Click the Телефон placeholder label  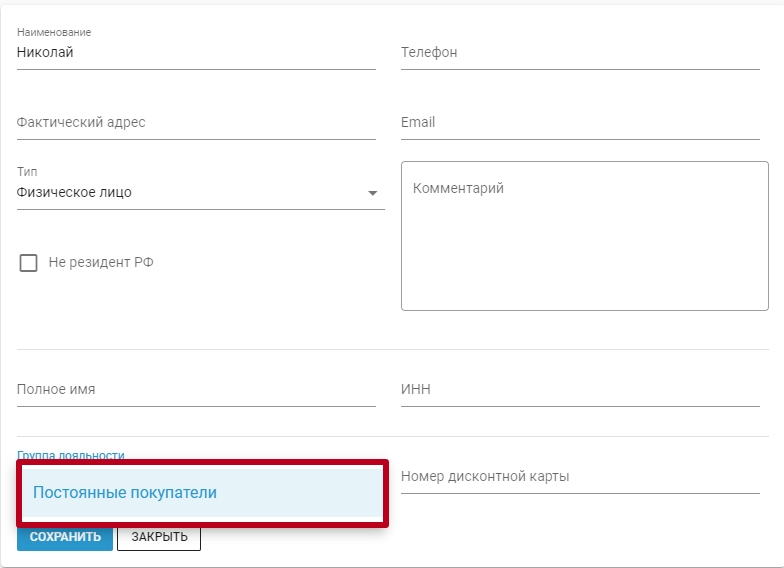(x=429, y=52)
